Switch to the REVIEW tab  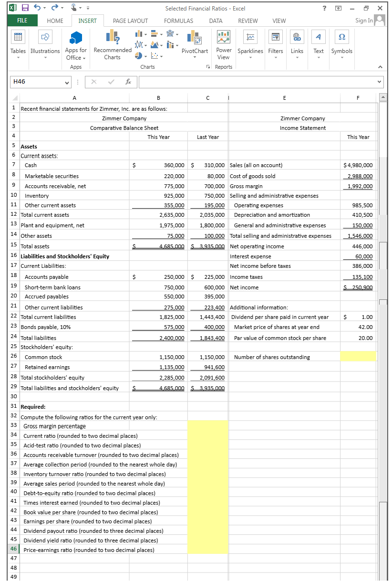[248, 21]
